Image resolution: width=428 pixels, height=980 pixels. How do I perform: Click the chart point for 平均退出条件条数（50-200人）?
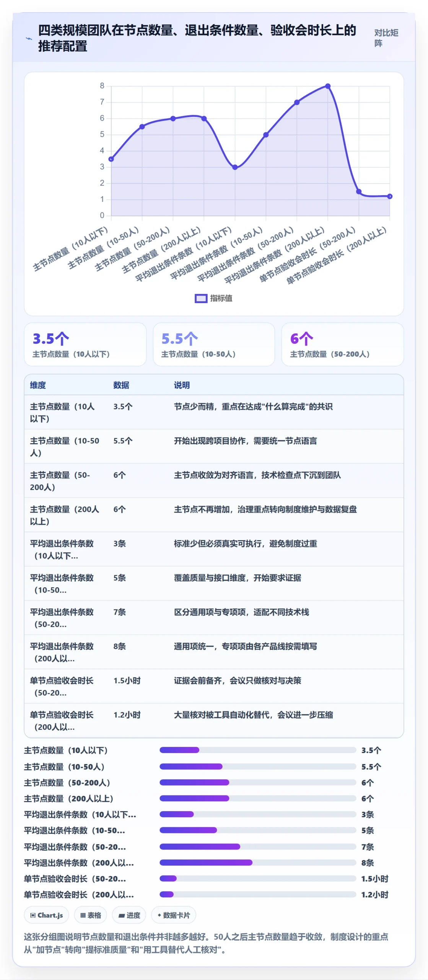(x=297, y=102)
